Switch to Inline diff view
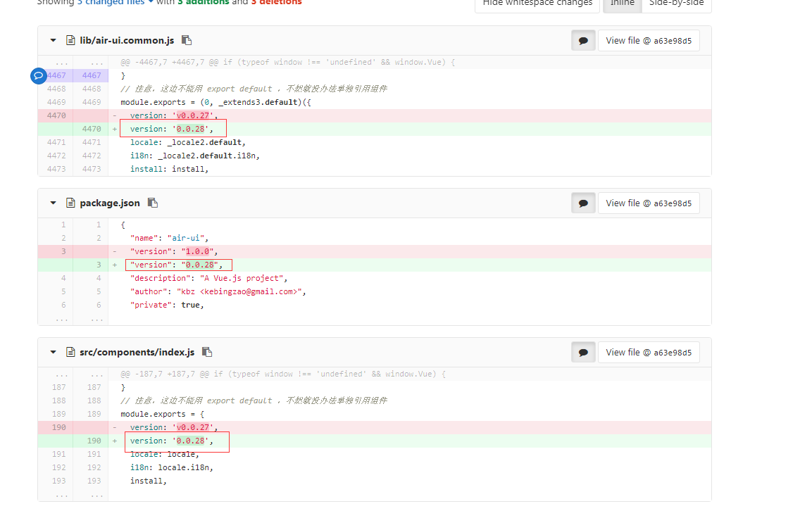This screenshot has height=511, width=812. (x=622, y=3)
